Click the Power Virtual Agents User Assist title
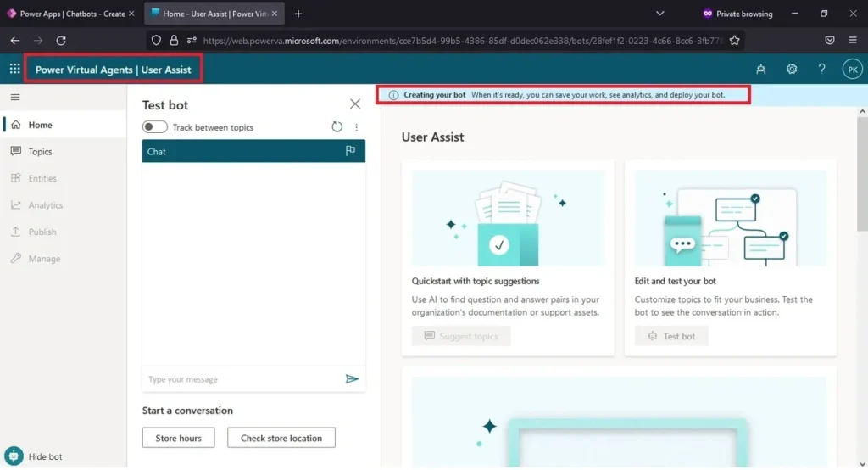868x470 pixels. click(x=114, y=70)
